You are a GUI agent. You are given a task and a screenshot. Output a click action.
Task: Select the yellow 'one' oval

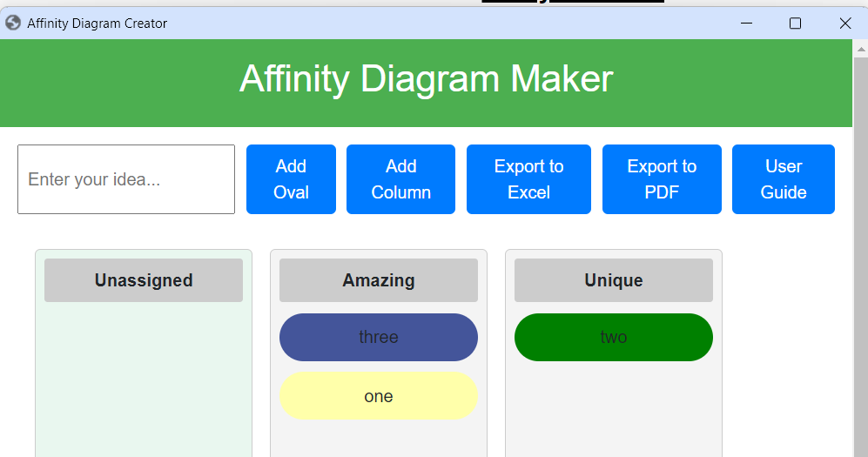click(379, 395)
